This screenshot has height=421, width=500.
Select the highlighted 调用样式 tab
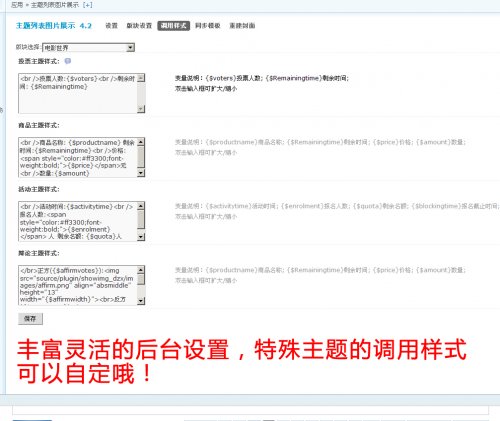(x=174, y=26)
